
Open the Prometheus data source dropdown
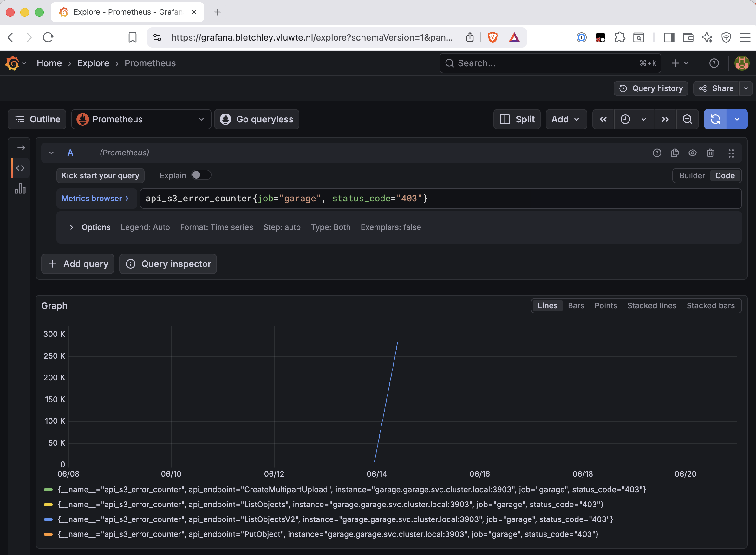pyautogui.click(x=141, y=119)
